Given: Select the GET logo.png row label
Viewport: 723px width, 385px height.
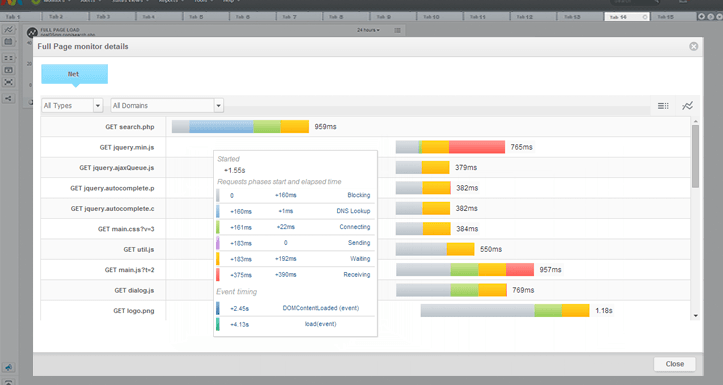Looking at the screenshot, I should (134, 311).
